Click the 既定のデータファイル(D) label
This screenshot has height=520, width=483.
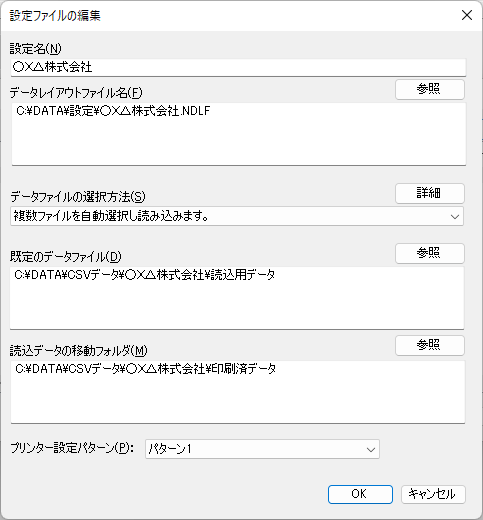pyautogui.click(x=66, y=257)
